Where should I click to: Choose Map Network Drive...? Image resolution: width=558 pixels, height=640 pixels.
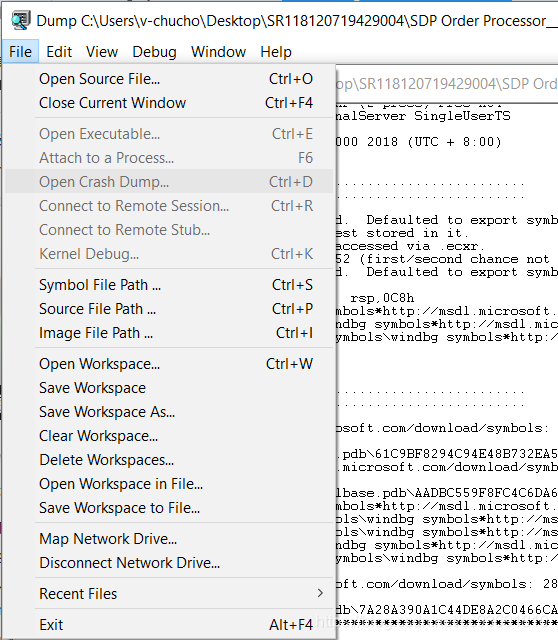(x=169, y=539)
